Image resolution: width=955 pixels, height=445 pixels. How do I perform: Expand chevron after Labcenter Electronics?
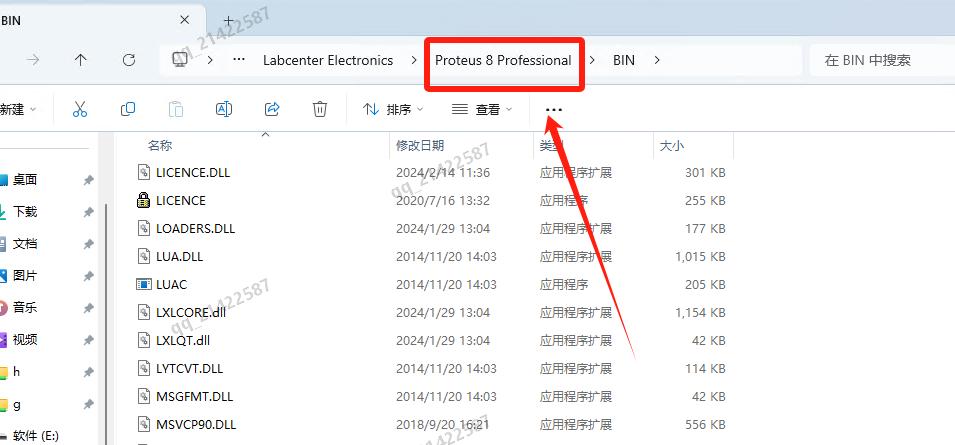tap(414, 60)
